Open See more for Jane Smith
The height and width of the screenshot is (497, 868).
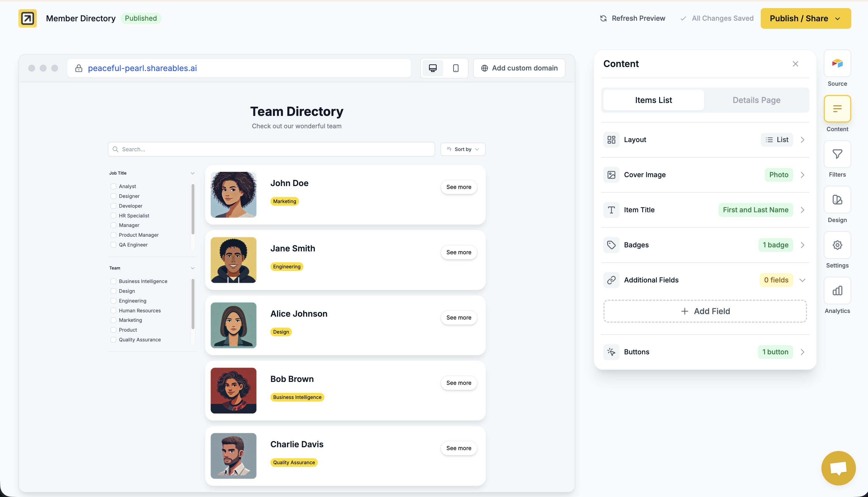(x=459, y=252)
